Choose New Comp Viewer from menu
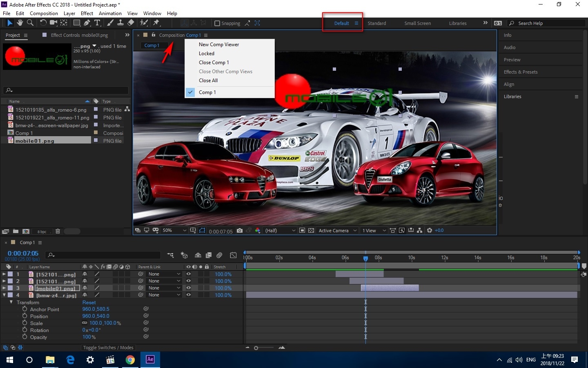This screenshot has width=588, height=368. [219, 45]
